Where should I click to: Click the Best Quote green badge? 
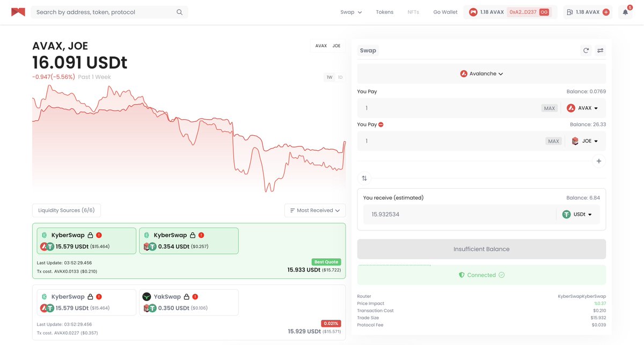coord(326,262)
